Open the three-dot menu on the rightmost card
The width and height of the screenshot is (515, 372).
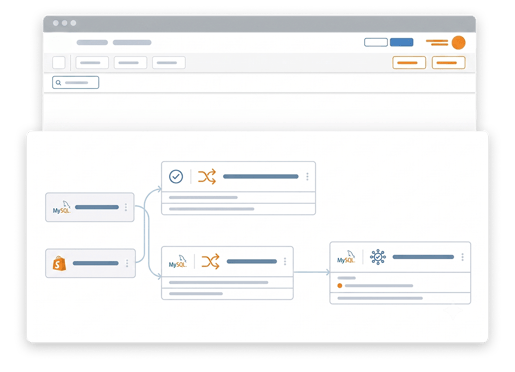[462, 257]
